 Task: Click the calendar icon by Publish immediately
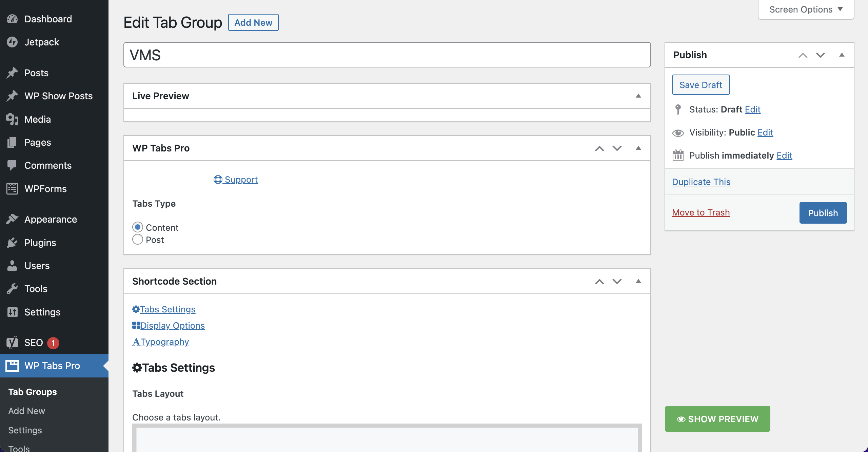[x=678, y=155]
